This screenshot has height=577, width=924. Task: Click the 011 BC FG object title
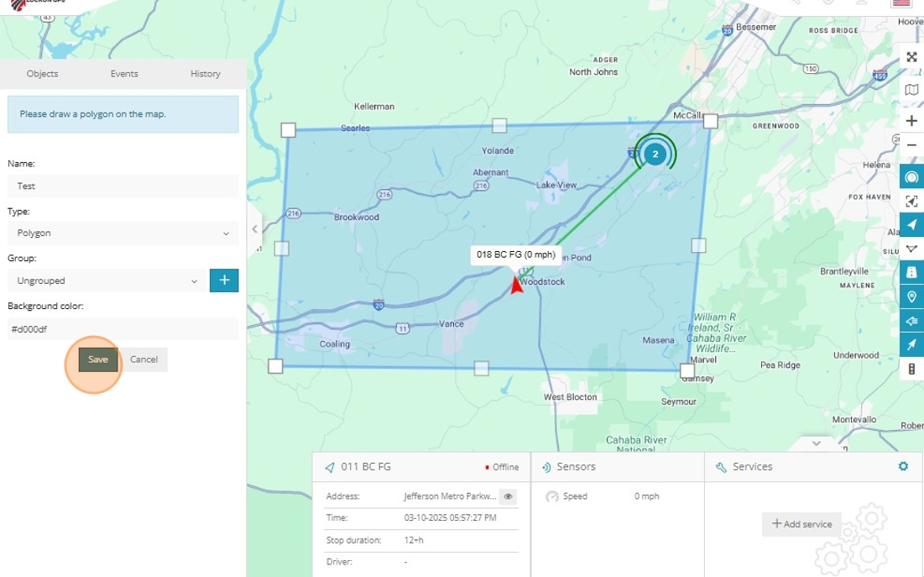pyautogui.click(x=365, y=467)
